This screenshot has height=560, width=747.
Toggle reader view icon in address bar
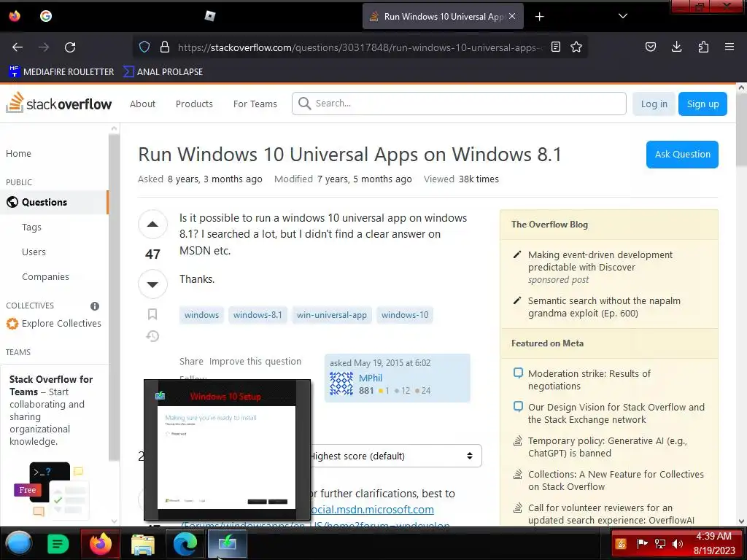coord(555,47)
